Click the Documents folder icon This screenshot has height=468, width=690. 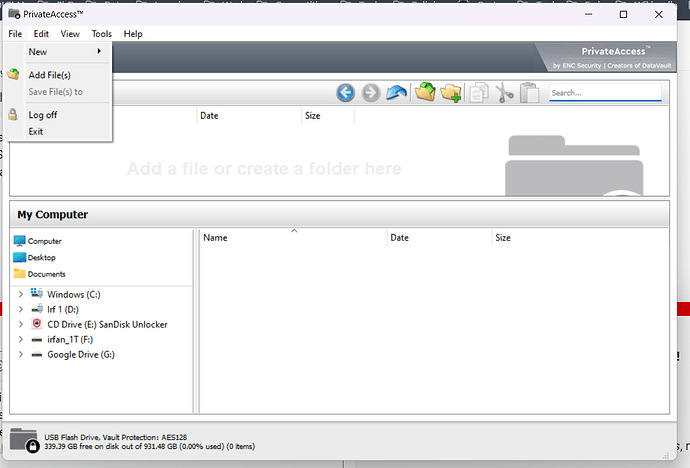point(19,274)
